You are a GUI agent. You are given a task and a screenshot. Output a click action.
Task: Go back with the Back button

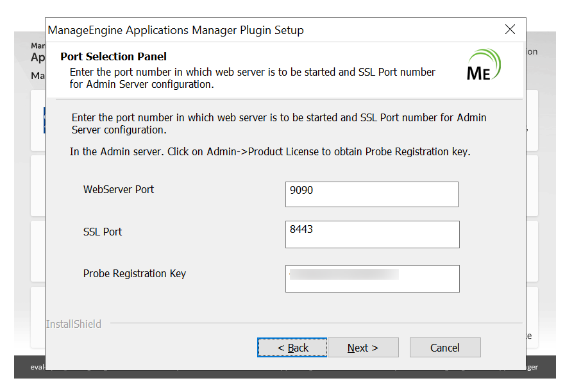(292, 348)
